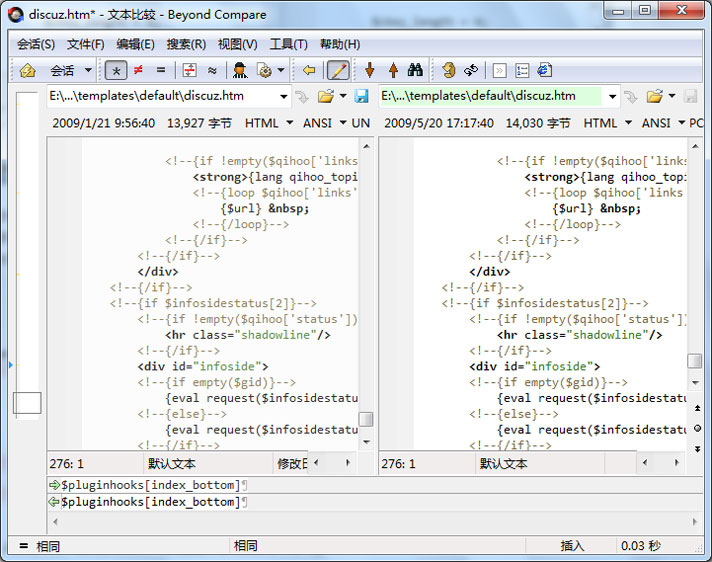This screenshot has width=712, height=562.
Task: Open the left HTML format dropdown
Action: (269, 123)
